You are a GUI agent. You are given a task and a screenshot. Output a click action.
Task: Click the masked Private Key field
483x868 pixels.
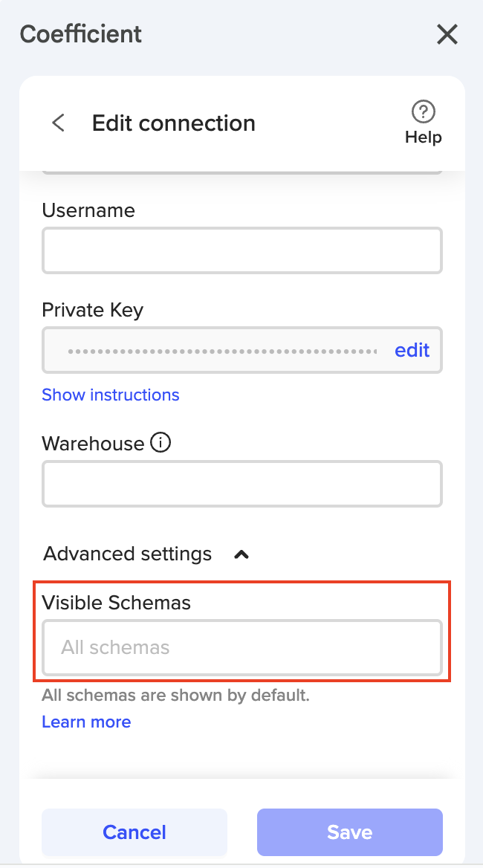[x=223, y=350]
